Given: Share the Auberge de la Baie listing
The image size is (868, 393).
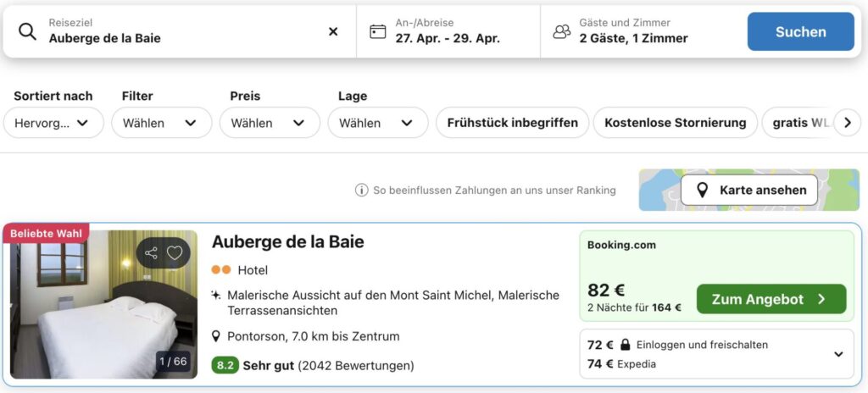Looking at the screenshot, I should 152,252.
